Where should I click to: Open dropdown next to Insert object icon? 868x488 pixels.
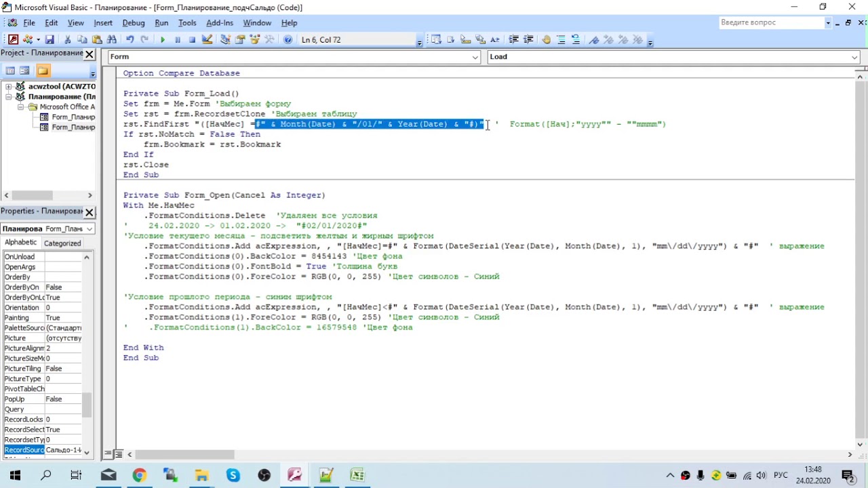click(x=39, y=40)
